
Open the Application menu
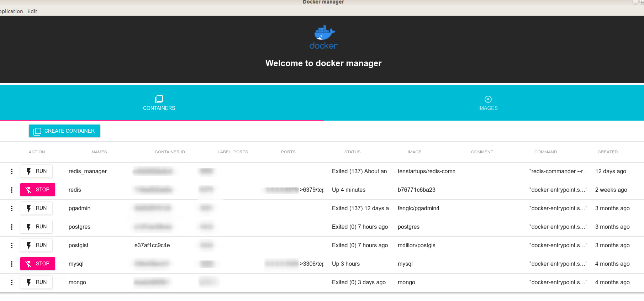point(11,11)
